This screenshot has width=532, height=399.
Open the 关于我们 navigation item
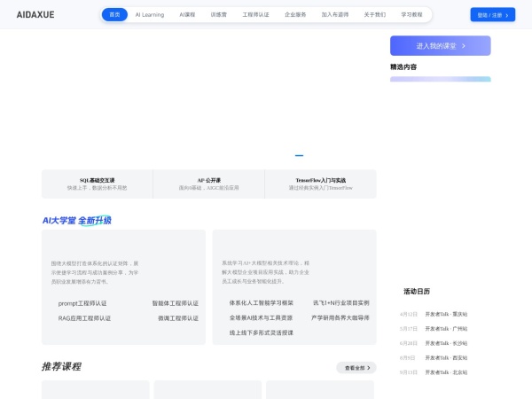pyautogui.click(x=374, y=14)
